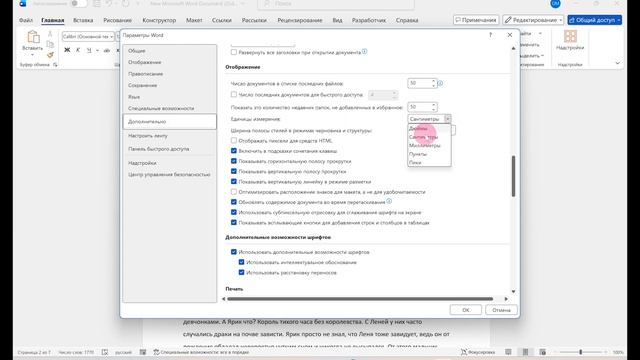Open the Надстройки add-ins icon in ribbon
The height and width of the screenshot is (360, 640).
(x=570, y=36)
